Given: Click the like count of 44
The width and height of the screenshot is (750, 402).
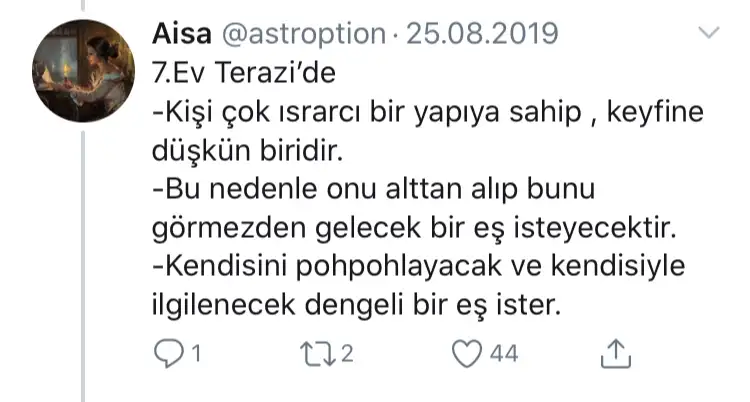Looking at the screenshot, I should [x=503, y=353].
